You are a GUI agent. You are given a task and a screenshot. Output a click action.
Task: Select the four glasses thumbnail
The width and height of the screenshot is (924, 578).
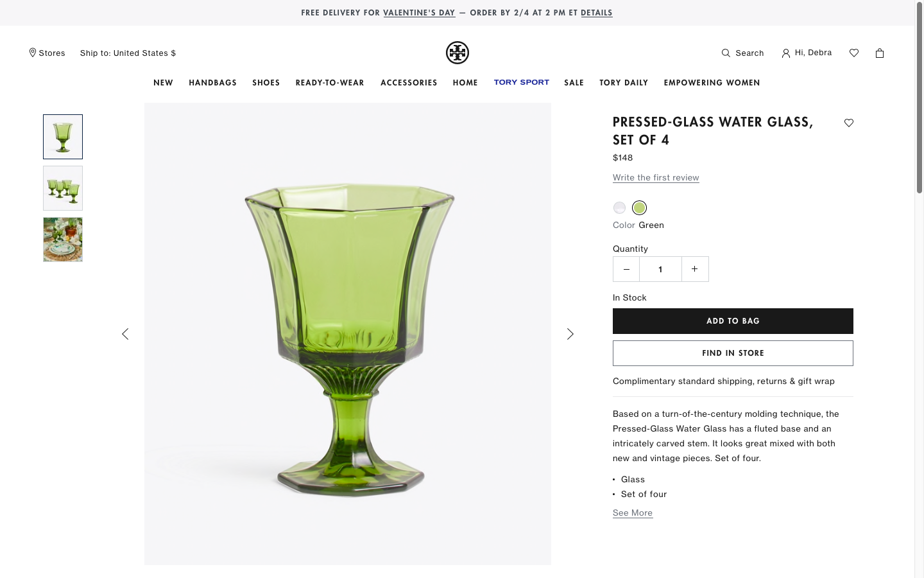click(63, 188)
